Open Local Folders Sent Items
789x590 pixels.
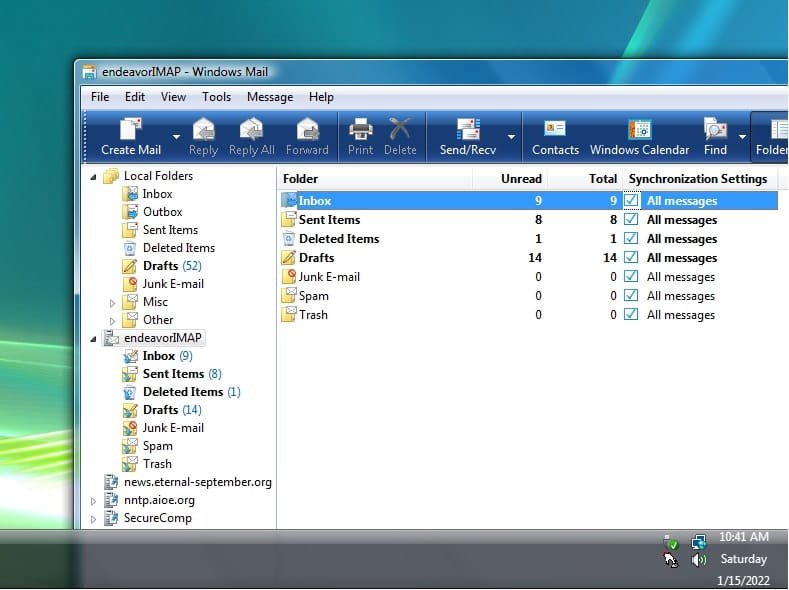point(161,230)
